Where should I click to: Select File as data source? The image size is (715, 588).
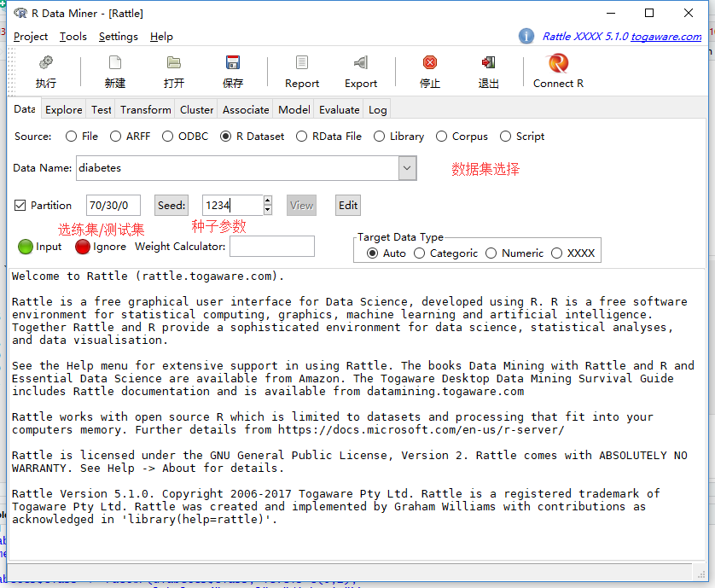point(71,137)
